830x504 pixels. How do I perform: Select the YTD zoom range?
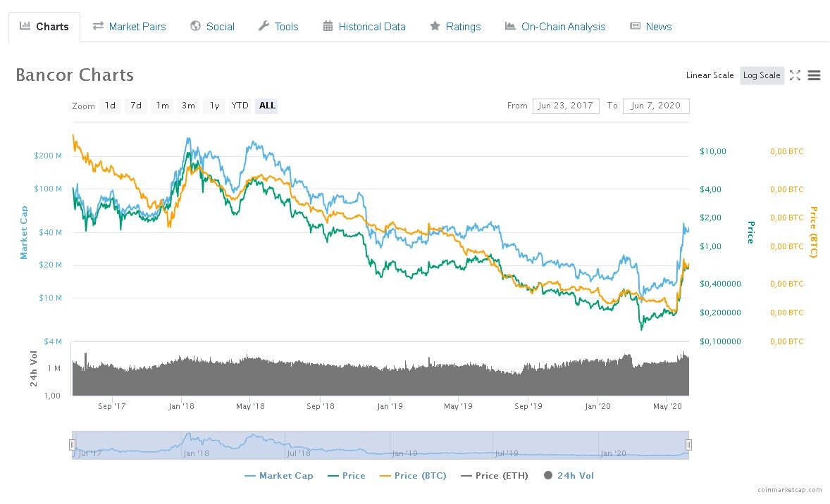240,106
